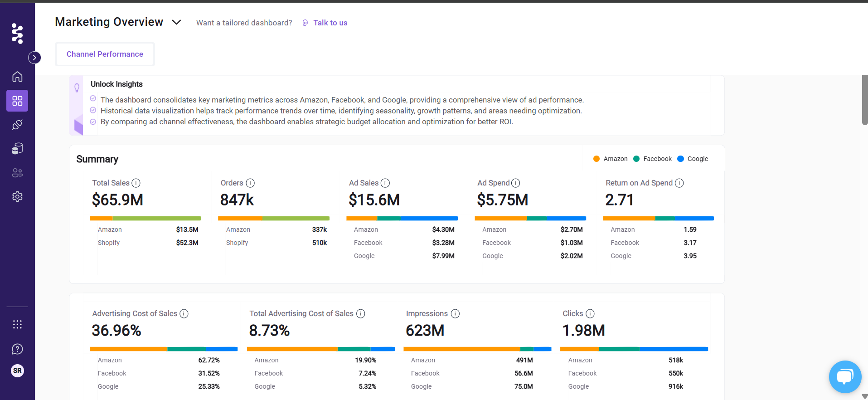The image size is (868, 400).
Task: Open the users icon in sidebar
Action: [x=17, y=173]
